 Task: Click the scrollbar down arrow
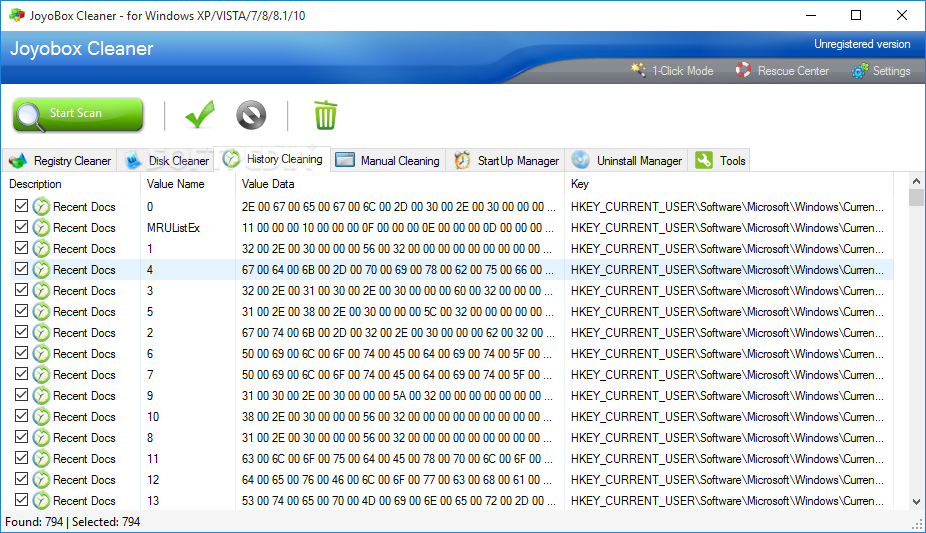click(x=916, y=502)
